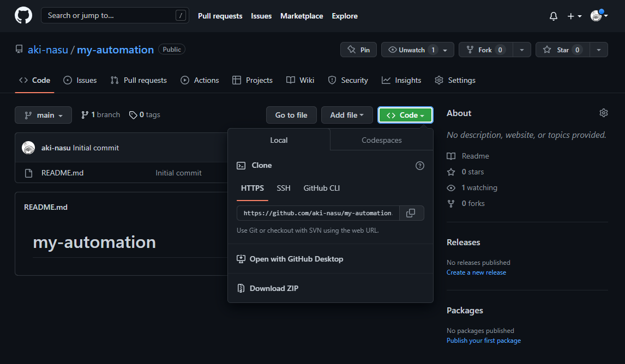Edit About details gear icon
The image size is (625, 364).
pos(604,113)
